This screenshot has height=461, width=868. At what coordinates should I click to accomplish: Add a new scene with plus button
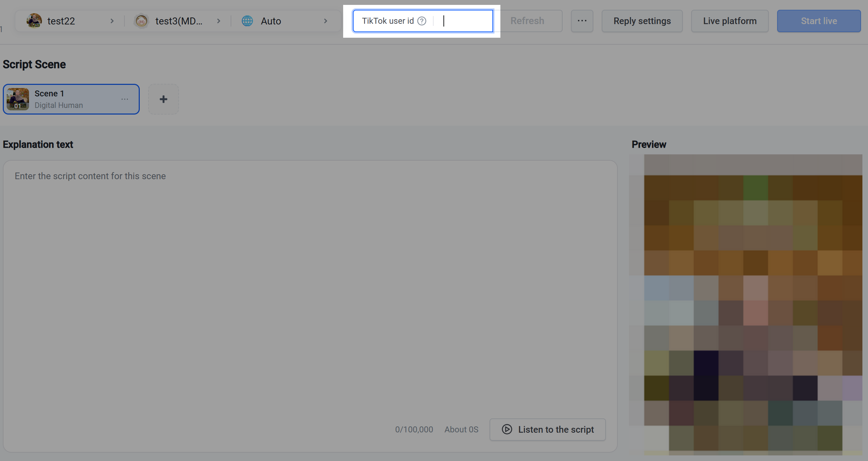pos(164,99)
